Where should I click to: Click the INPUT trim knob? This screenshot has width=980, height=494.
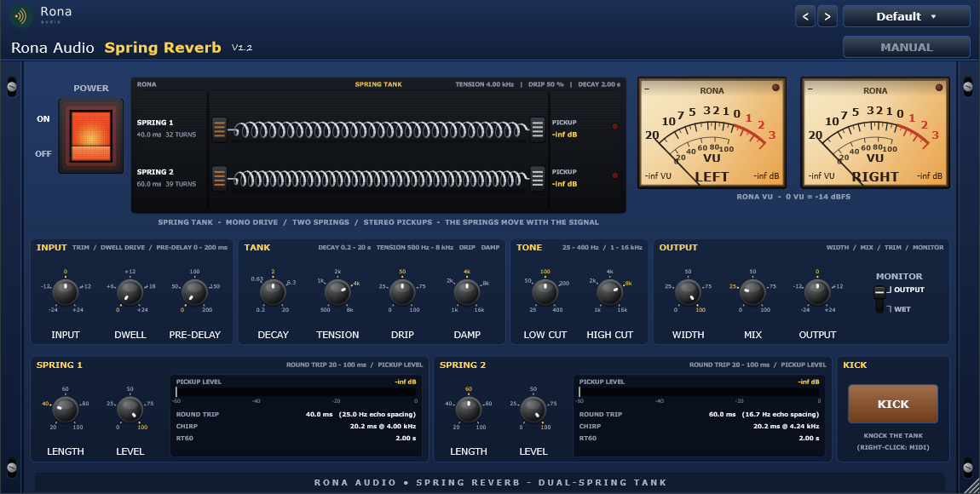(x=65, y=291)
